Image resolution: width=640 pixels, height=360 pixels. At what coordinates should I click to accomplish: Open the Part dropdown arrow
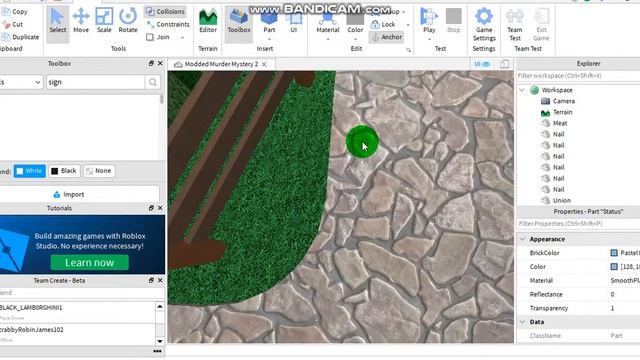click(269, 40)
